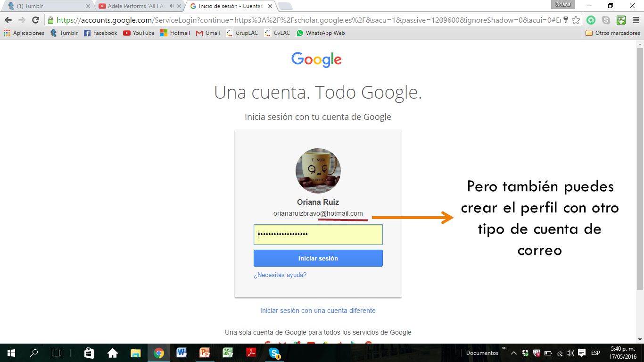
Task: Click the home icon on the taskbar
Action: pos(112,353)
